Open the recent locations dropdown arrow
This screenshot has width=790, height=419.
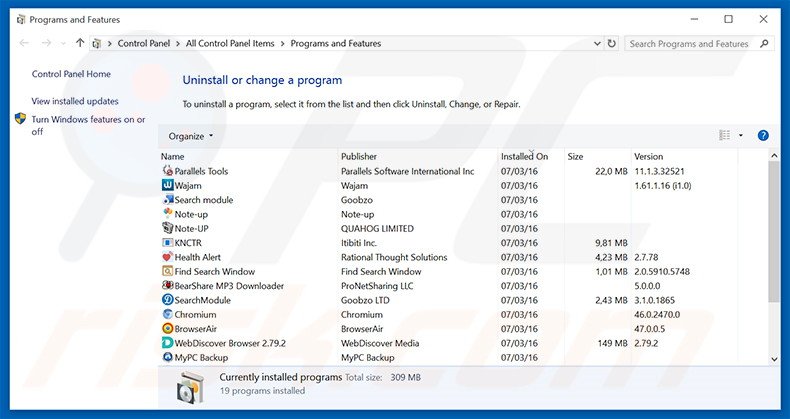coord(63,44)
